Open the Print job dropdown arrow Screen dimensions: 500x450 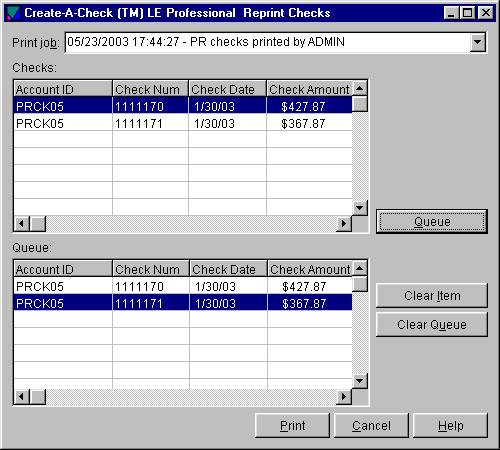(x=477, y=43)
